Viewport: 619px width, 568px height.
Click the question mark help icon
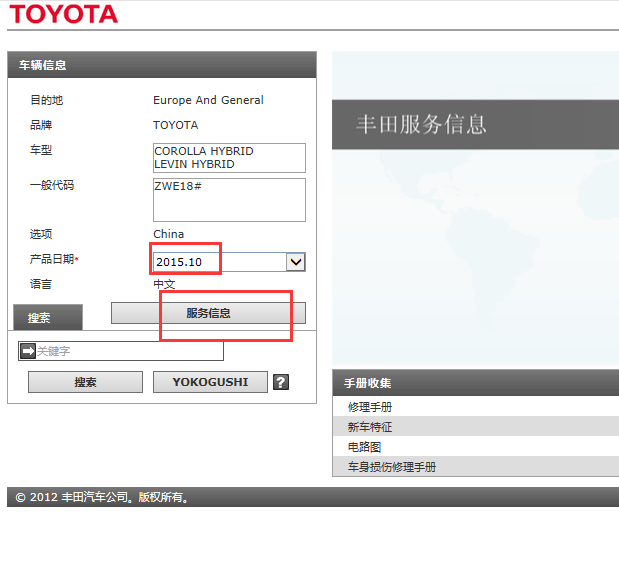pos(281,382)
